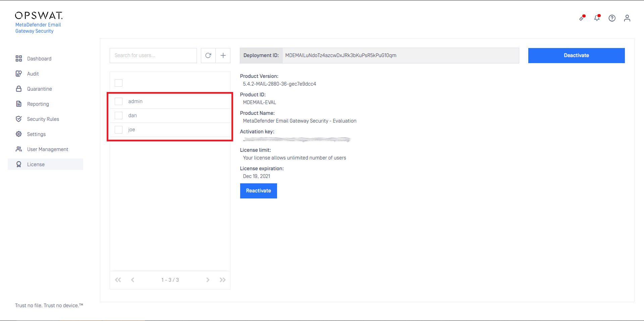Check the box for user joe
644x321 pixels.
point(119,130)
